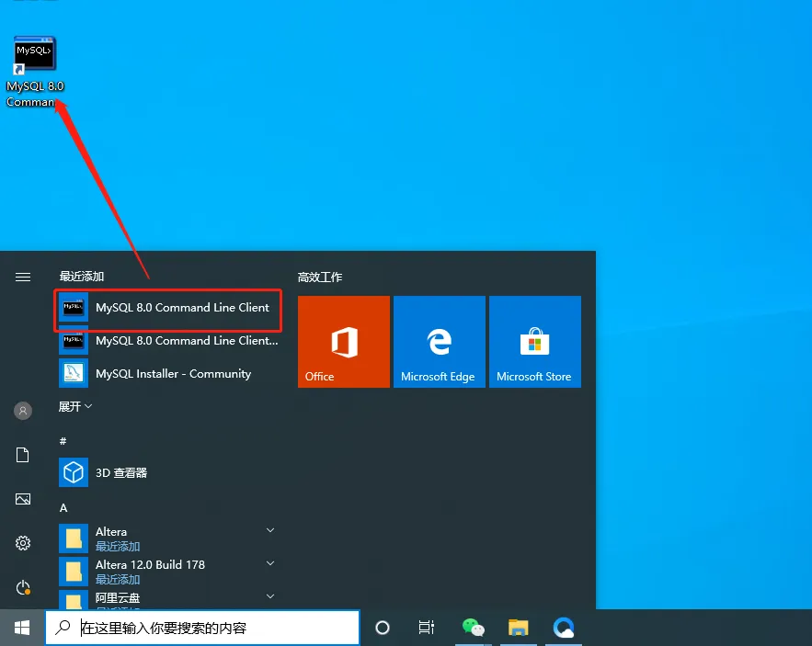Image resolution: width=812 pixels, height=646 pixels.
Task: Launch MySQL 8.0 Command Line Client entry
Action: click(x=168, y=308)
